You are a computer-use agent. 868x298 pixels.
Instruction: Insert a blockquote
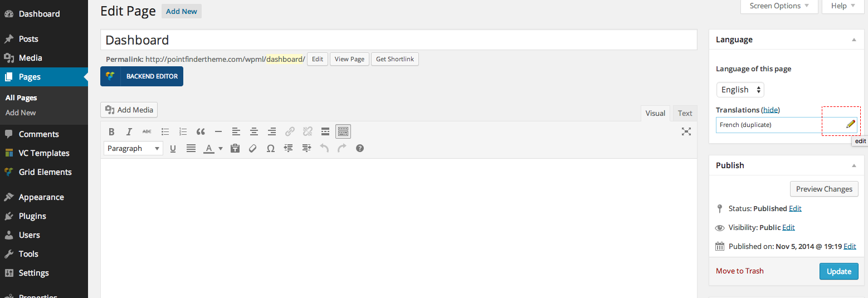(201, 132)
